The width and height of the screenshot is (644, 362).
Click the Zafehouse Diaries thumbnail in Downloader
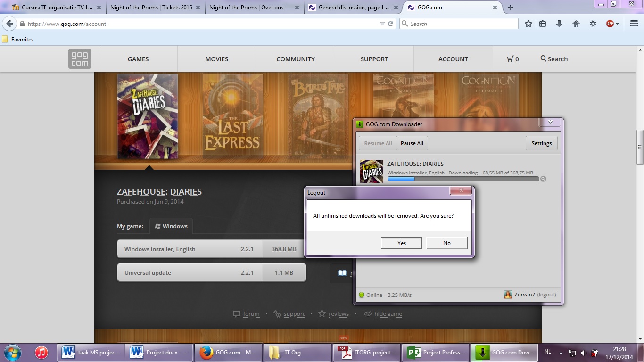coord(372,171)
